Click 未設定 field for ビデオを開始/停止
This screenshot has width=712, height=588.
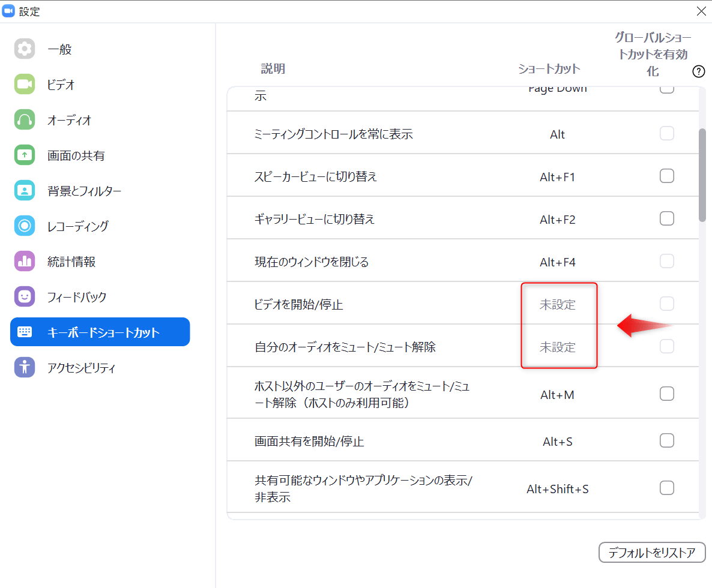558,304
